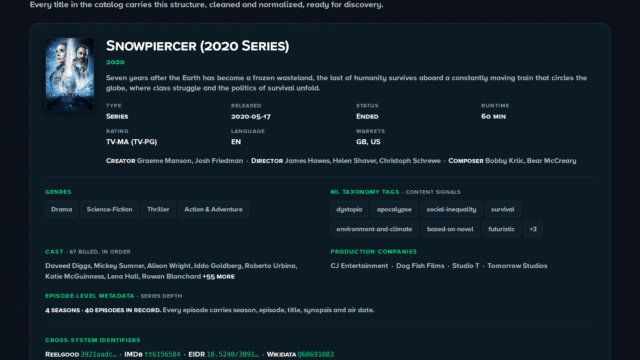Open the Wikidata identifier Q60691083
The height and width of the screenshot is (360, 640).
tap(316, 354)
